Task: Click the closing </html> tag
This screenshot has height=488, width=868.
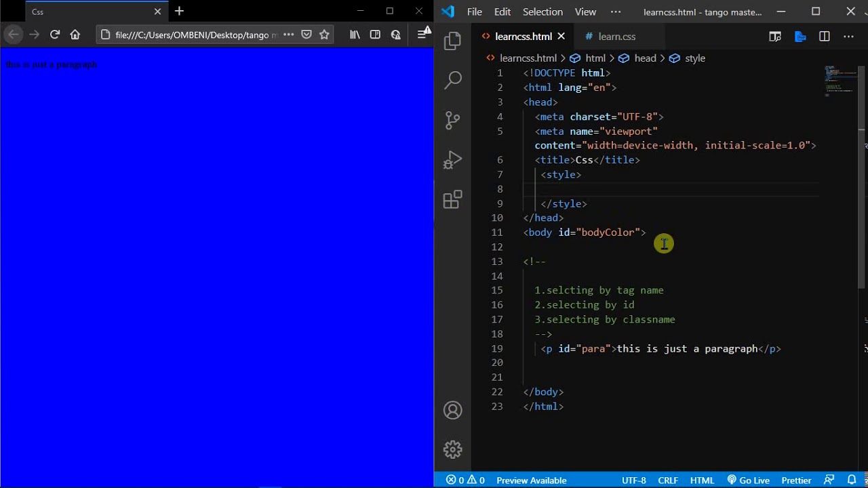Action: (543, 407)
